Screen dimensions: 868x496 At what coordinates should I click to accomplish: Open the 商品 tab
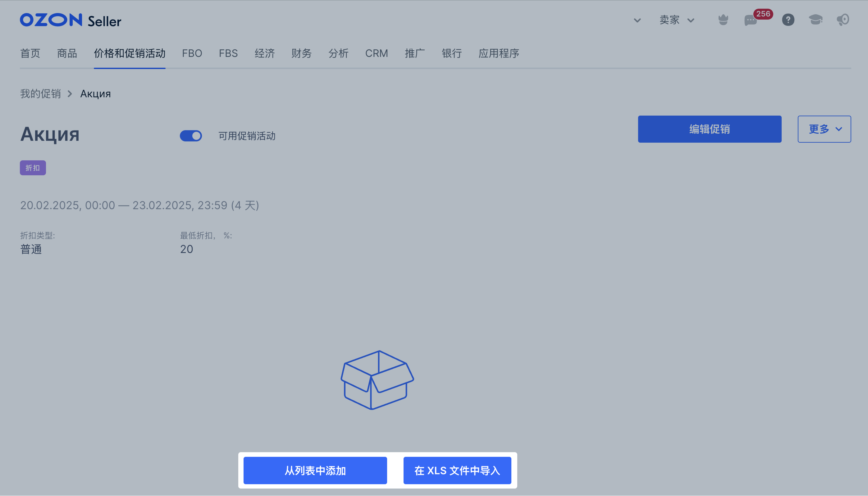pyautogui.click(x=67, y=53)
